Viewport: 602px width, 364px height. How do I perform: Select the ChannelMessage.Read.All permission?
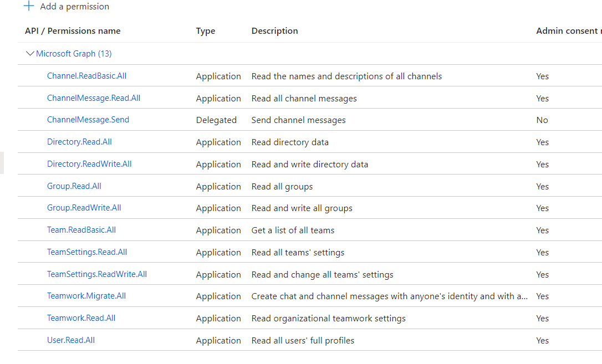click(93, 98)
